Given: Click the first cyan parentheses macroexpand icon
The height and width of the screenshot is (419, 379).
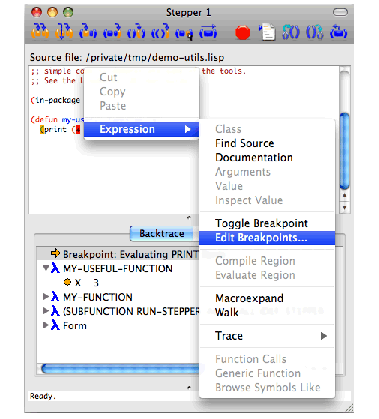Looking at the screenshot, I should [291, 32].
